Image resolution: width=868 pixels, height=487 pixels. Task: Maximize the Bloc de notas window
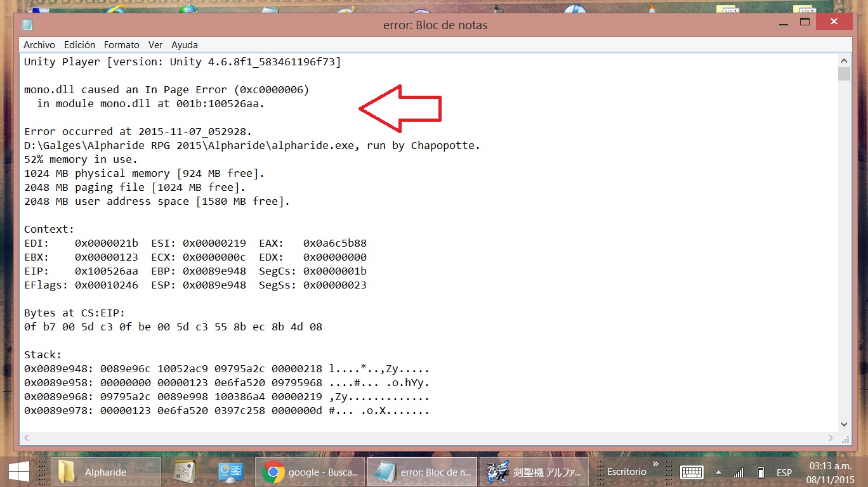point(805,22)
